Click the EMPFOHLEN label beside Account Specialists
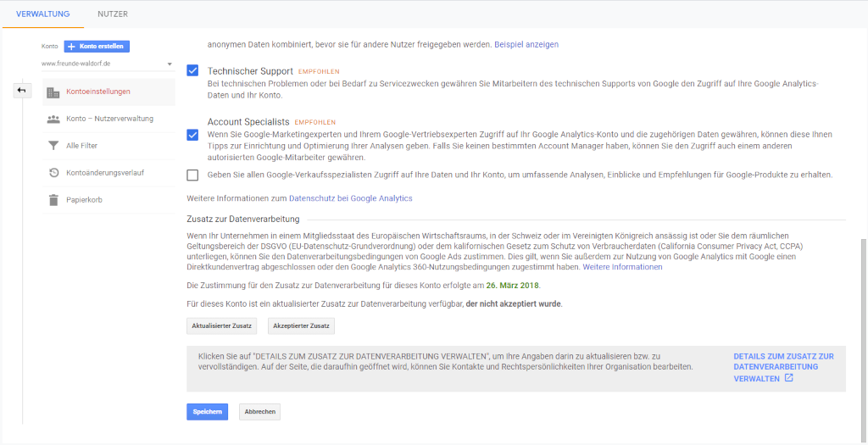 [x=315, y=122]
